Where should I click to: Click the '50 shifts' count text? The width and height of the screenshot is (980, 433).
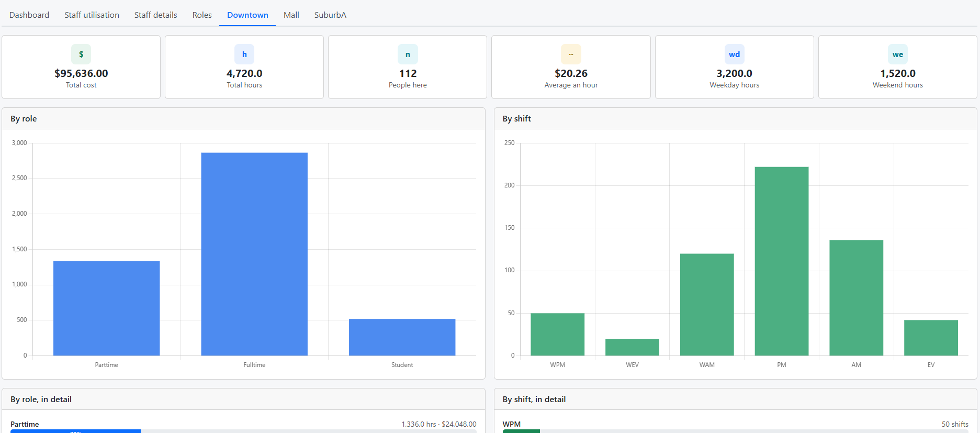click(955, 424)
